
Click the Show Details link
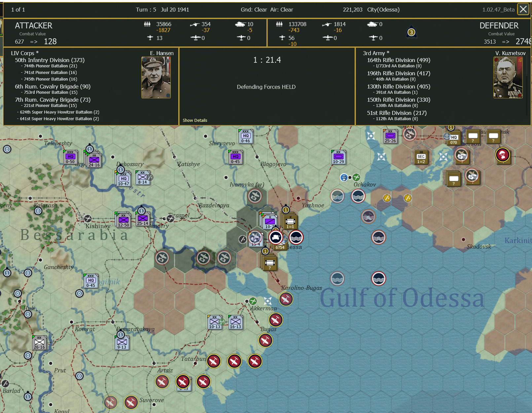coord(195,120)
